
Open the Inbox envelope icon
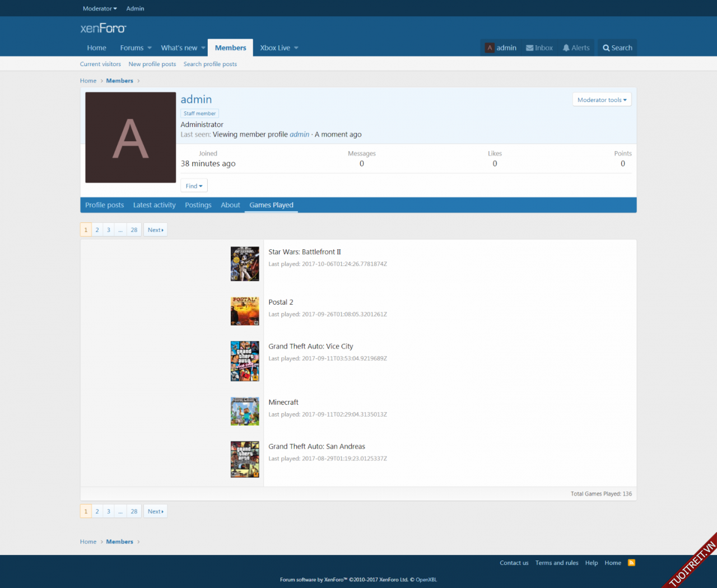click(529, 48)
